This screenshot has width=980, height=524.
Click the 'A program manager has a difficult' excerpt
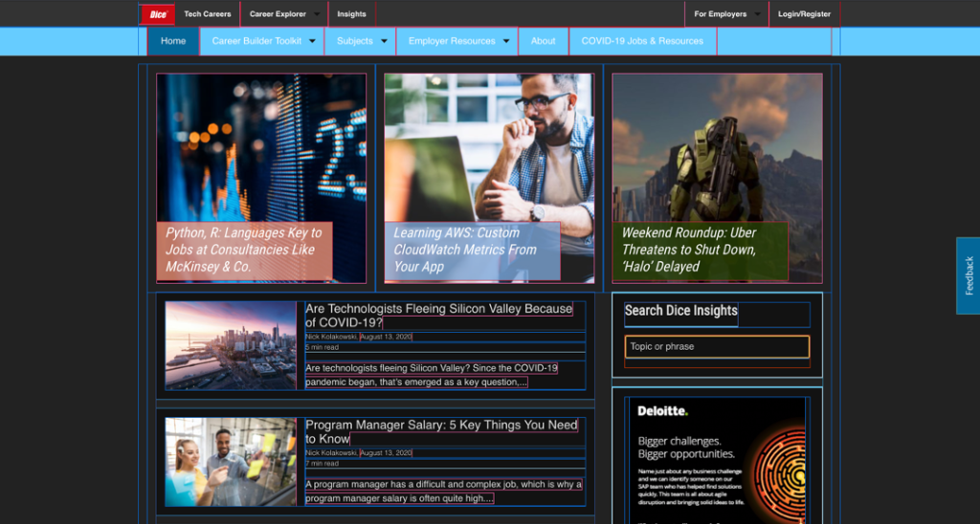[444, 491]
